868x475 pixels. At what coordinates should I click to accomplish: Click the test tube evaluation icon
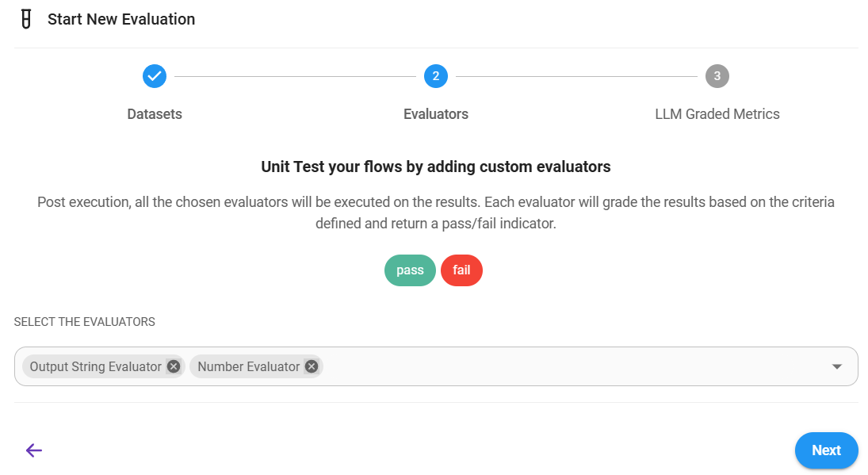pos(26,19)
